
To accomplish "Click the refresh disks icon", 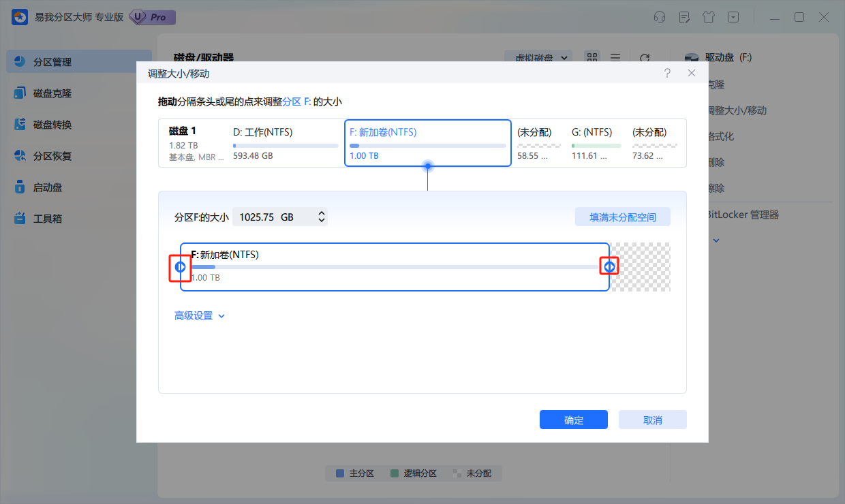I will click(644, 59).
